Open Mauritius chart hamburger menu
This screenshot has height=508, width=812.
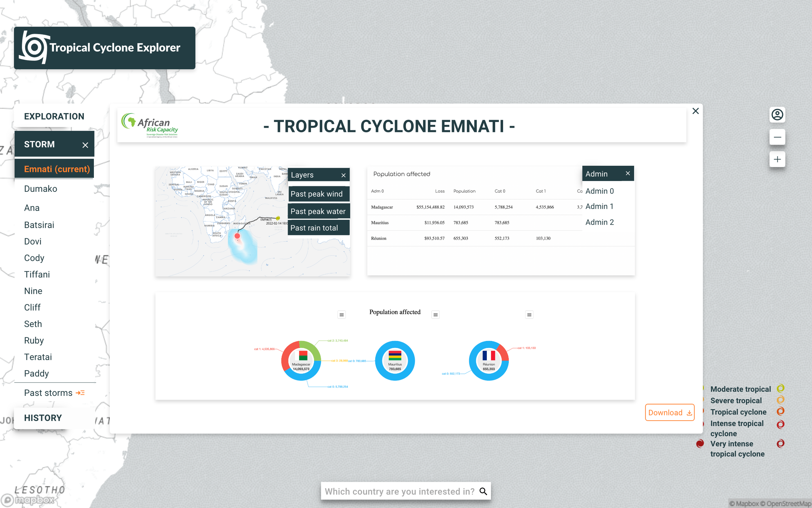(x=435, y=315)
